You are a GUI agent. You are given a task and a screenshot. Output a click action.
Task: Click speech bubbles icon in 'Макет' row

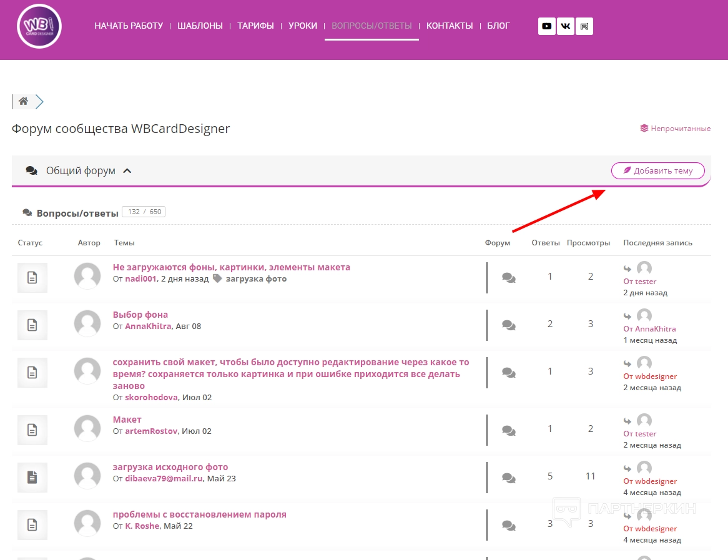pos(509,430)
